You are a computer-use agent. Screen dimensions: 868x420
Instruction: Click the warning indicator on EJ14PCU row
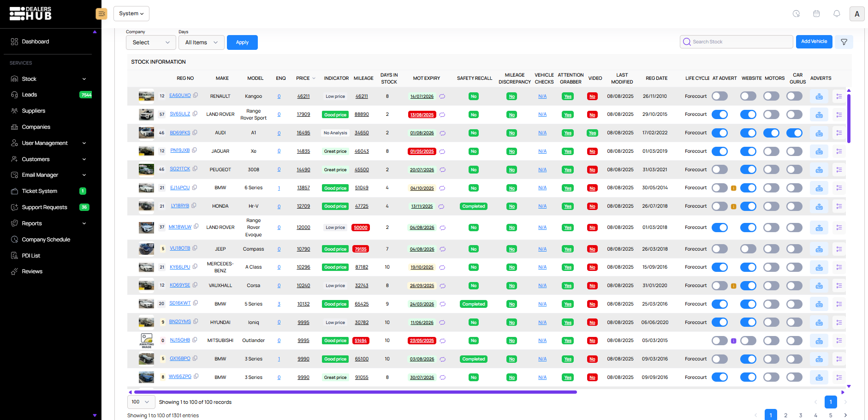coord(733,188)
